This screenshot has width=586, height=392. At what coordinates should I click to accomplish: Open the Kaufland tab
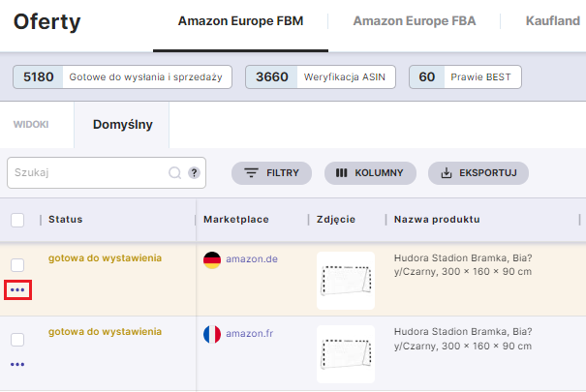552,20
